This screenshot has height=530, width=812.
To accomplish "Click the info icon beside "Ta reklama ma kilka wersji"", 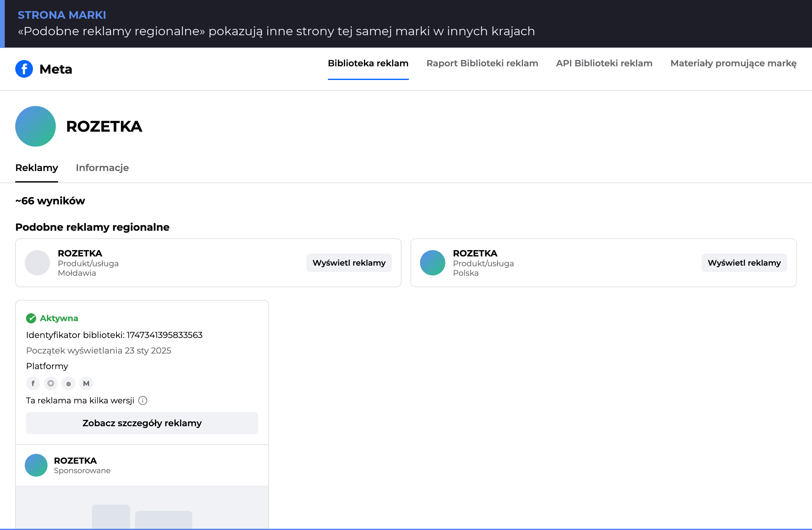I will (143, 400).
